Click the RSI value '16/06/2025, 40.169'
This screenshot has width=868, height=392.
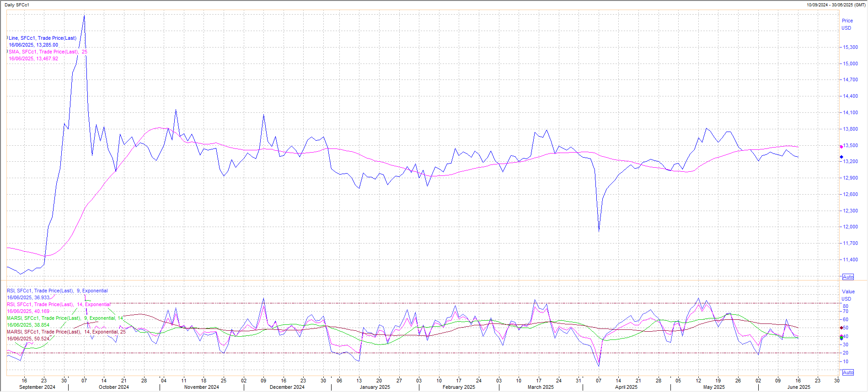coord(28,312)
